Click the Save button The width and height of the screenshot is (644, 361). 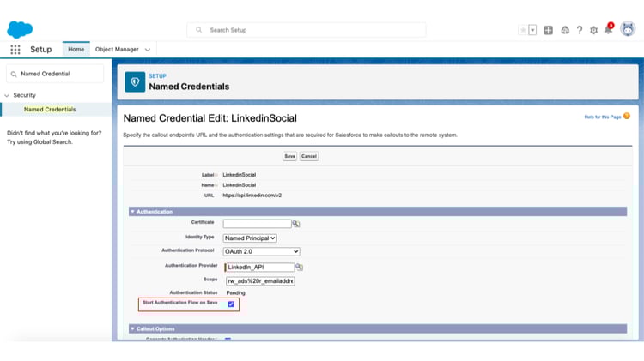289,156
